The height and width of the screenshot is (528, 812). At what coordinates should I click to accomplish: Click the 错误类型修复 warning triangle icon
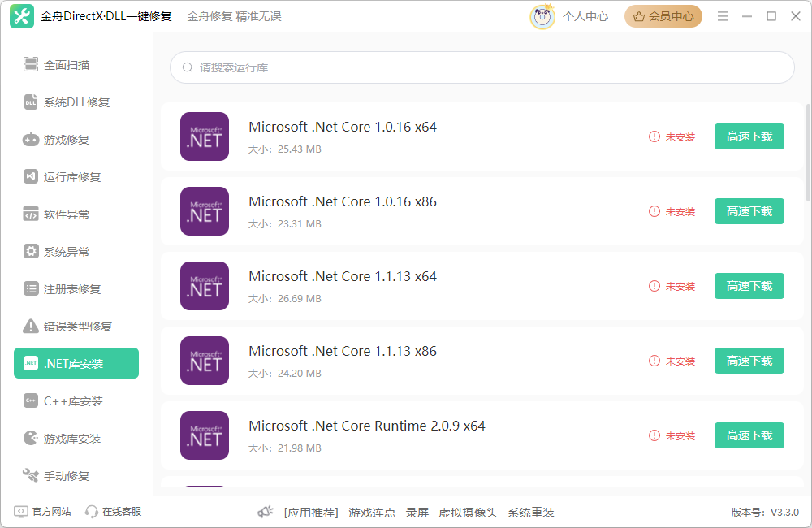click(31, 326)
